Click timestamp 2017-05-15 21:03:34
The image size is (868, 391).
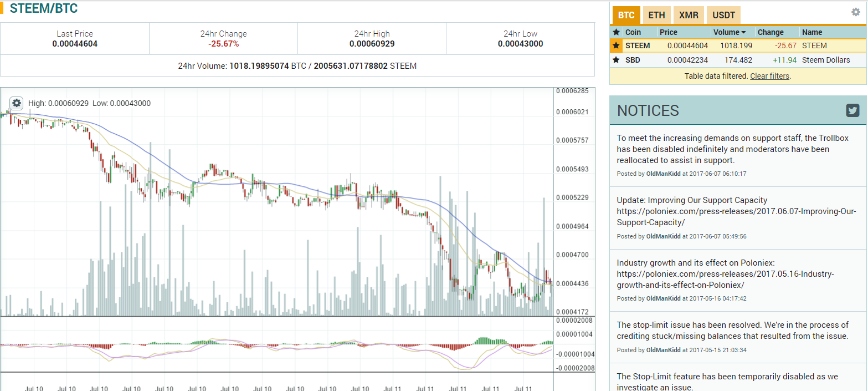[x=718, y=350]
